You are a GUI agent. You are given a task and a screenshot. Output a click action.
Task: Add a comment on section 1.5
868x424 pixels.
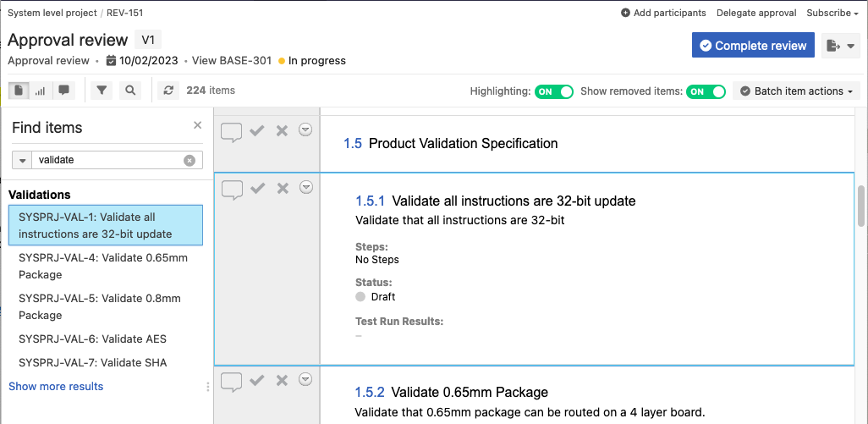point(232,132)
